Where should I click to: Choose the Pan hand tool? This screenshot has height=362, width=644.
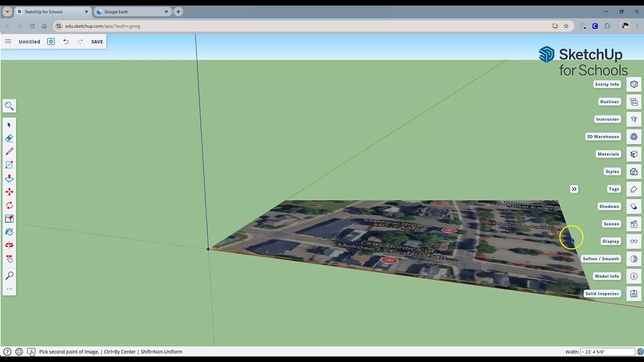tap(9, 259)
